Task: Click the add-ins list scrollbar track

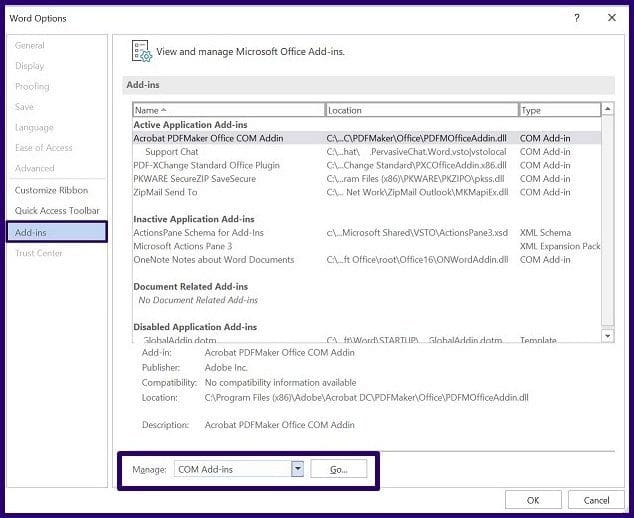Action: pos(608,220)
